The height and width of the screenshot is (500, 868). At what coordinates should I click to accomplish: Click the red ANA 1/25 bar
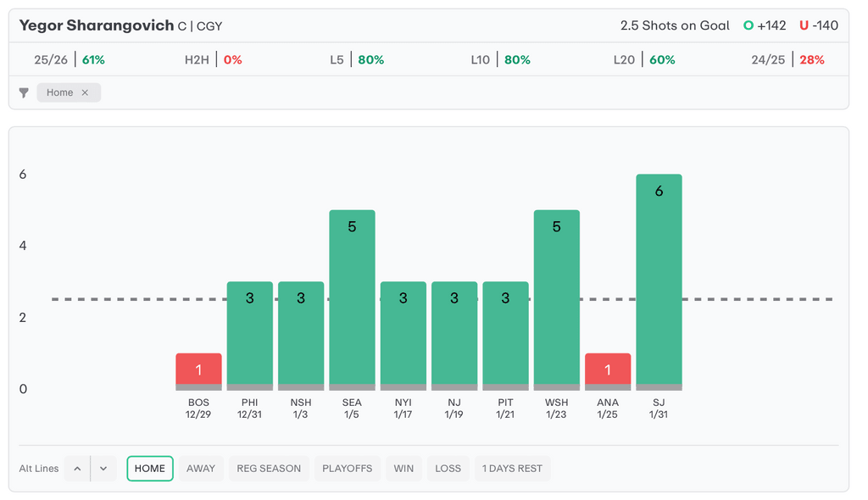[608, 370]
